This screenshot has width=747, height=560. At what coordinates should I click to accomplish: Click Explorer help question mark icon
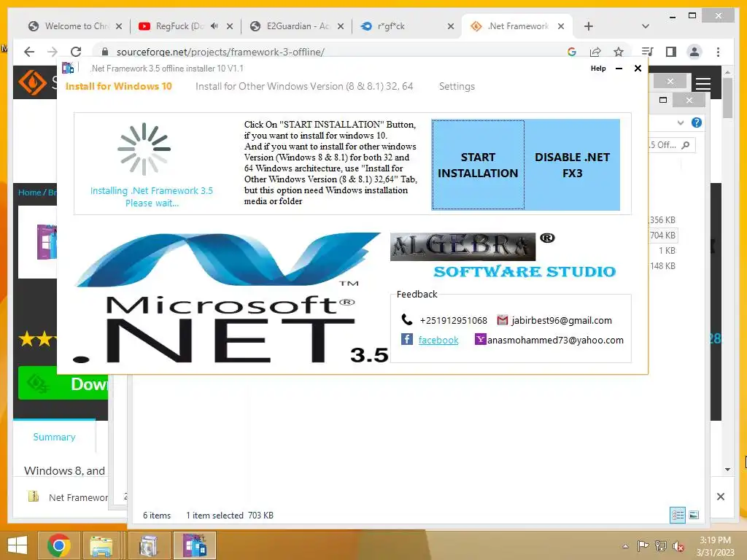[697, 122]
